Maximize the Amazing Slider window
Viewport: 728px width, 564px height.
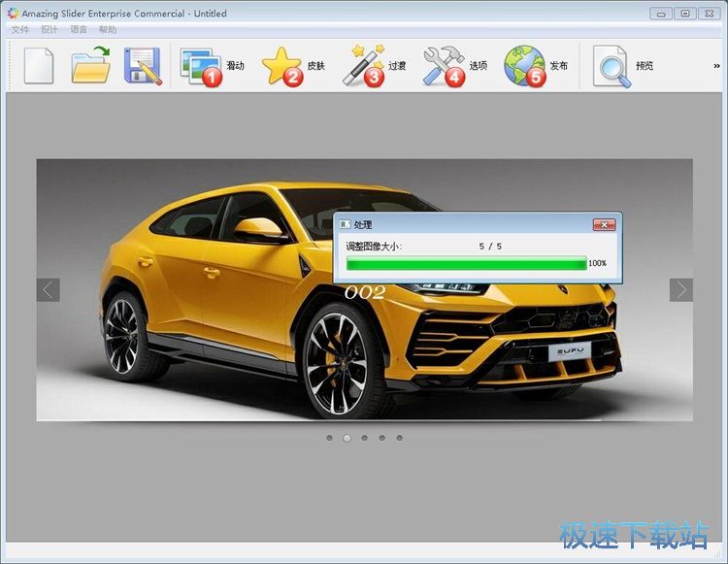pyautogui.click(x=685, y=14)
